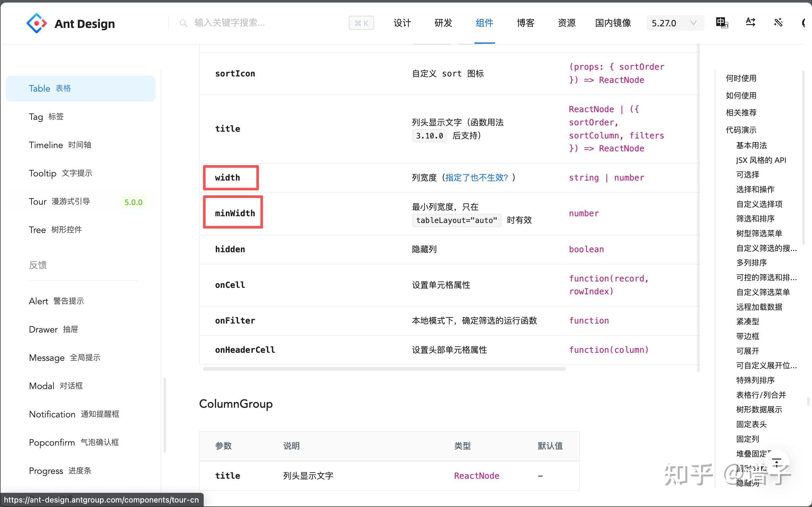Select Drawer 抽屉 in the sidebar
812x507 pixels.
tap(80, 329)
